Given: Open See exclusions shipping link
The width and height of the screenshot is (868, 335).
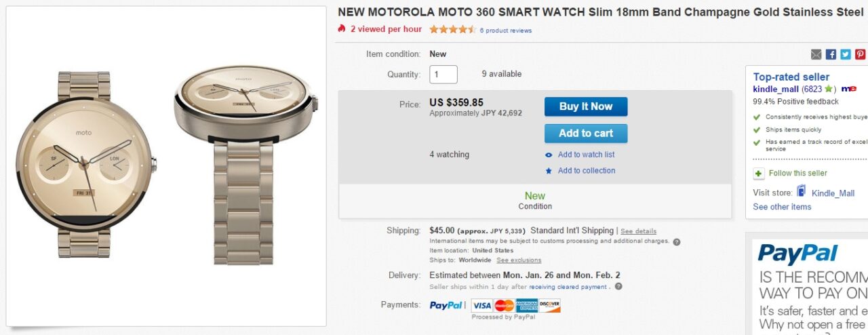Looking at the screenshot, I should click(519, 260).
